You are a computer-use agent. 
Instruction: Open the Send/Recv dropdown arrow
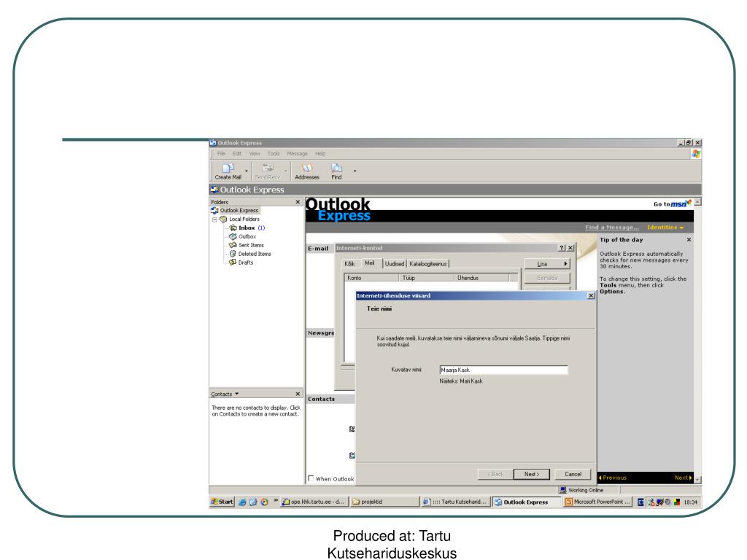point(286,171)
